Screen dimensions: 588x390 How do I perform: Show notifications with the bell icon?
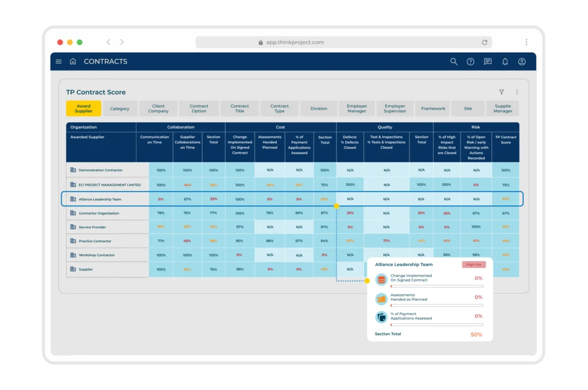505,61
